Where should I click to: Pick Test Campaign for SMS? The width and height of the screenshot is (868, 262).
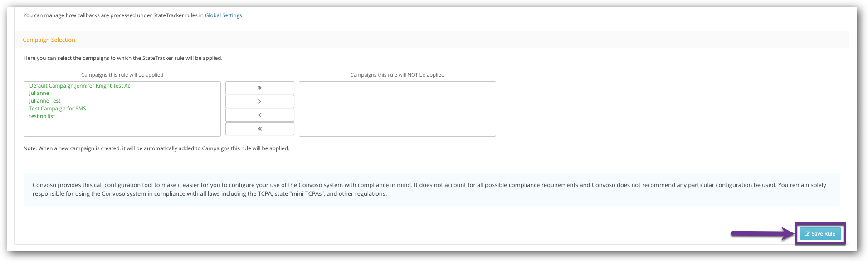pyautogui.click(x=58, y=109)
